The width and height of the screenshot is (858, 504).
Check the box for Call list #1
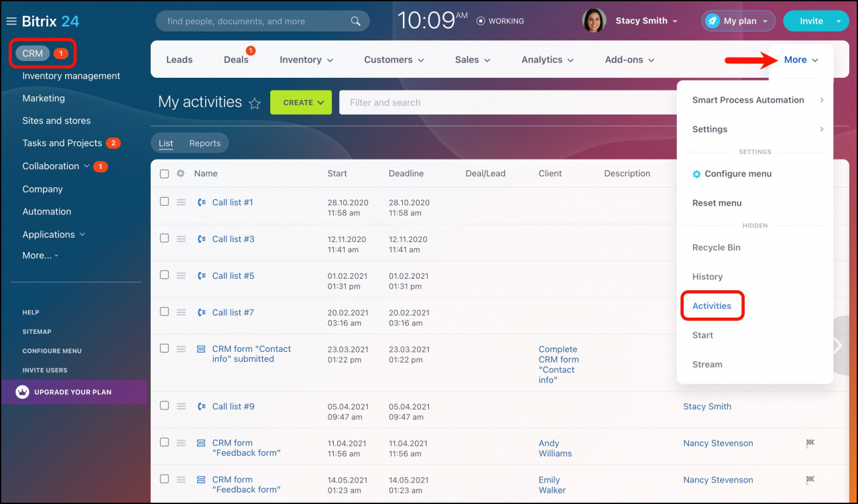[x=164, y=201]
